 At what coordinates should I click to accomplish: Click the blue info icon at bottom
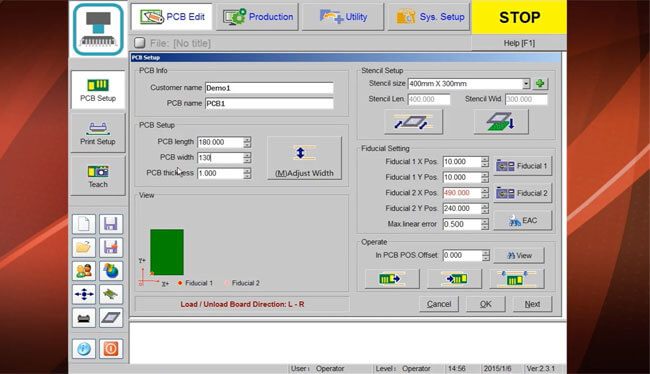[84, 349]
